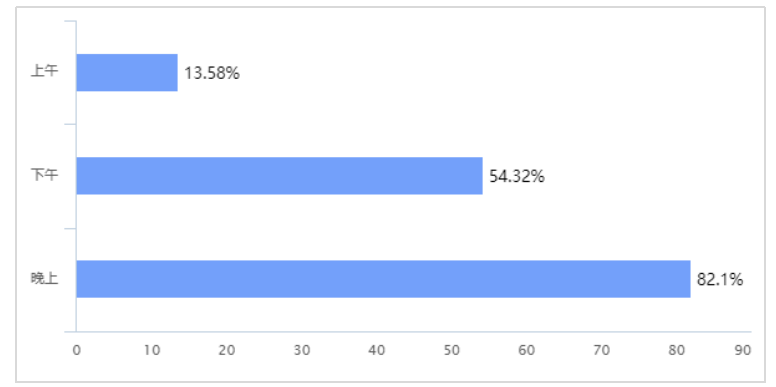The image size is (776, 387).
Task: Click the 90 tick on horizontal axis
Action: click(x=743, y=350)
